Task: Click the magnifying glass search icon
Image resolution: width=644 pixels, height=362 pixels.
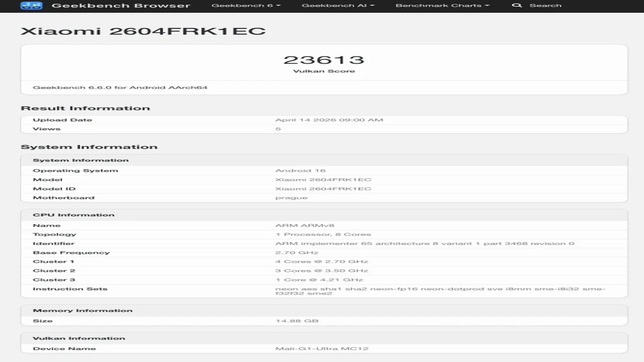Action: click(x=516, y=6)
